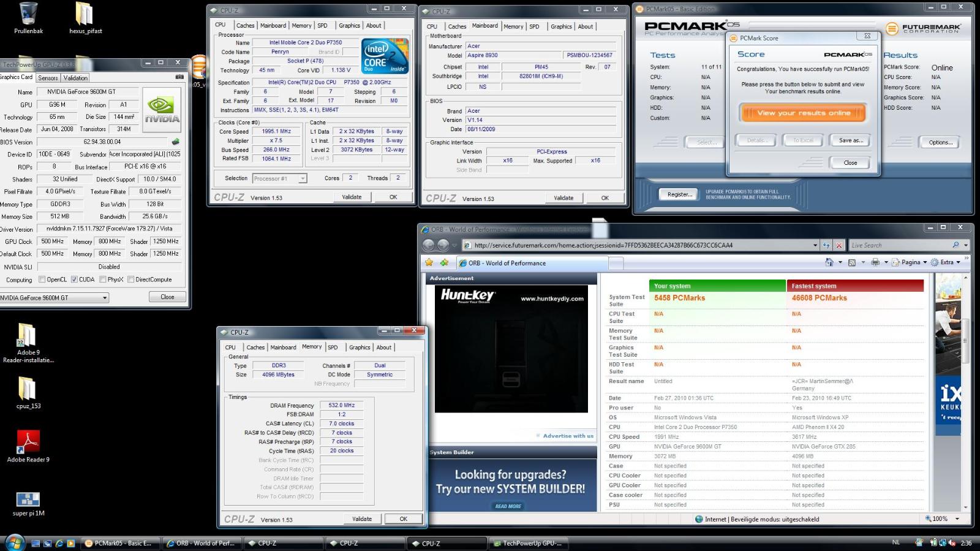The width and height of the screenshot is (980, 551).
Task: Click READ MORE on System Builder banner
Action: click(508, 506)
